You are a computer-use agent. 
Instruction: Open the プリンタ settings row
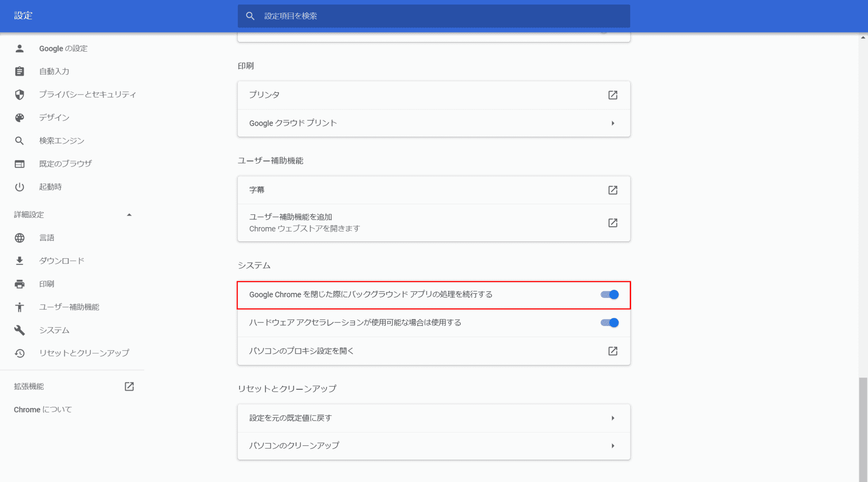coord(434,95)
